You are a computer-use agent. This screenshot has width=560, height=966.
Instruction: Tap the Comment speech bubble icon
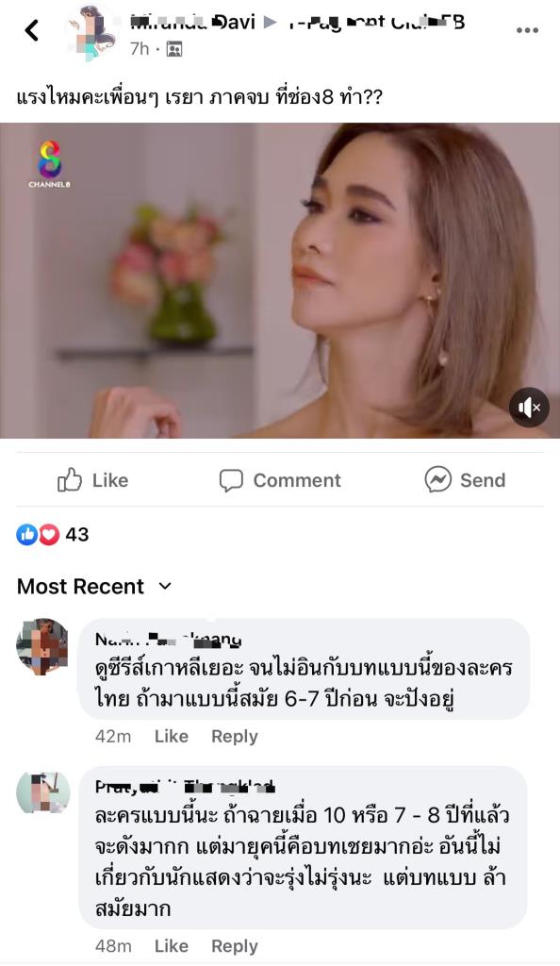click(231, 480)
